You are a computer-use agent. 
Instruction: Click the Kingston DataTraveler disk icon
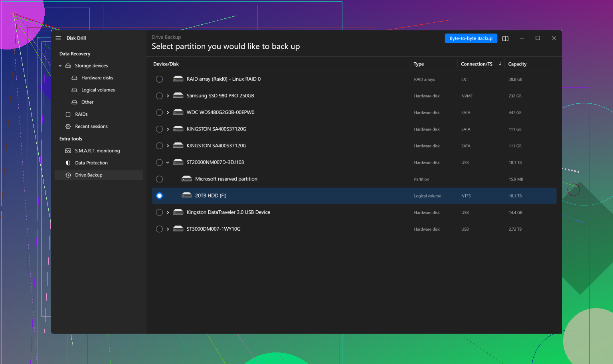(x=178, y=212)
